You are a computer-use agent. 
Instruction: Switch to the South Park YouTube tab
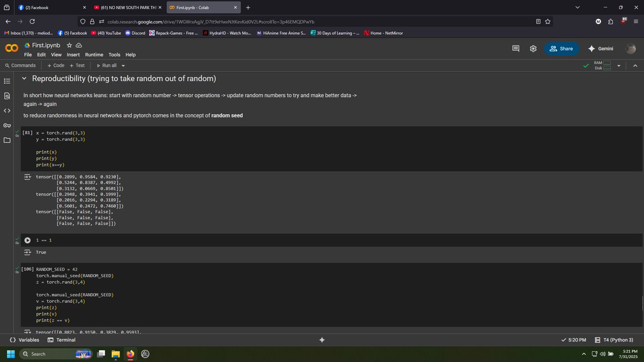point(127,8)
